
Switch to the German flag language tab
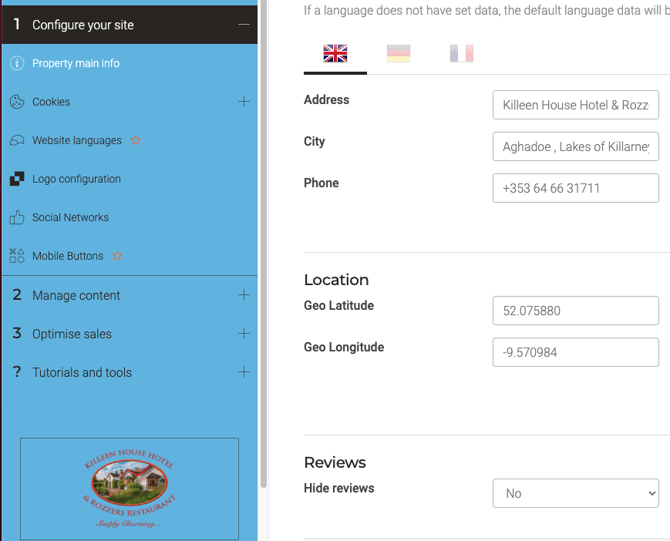point(398,54)
